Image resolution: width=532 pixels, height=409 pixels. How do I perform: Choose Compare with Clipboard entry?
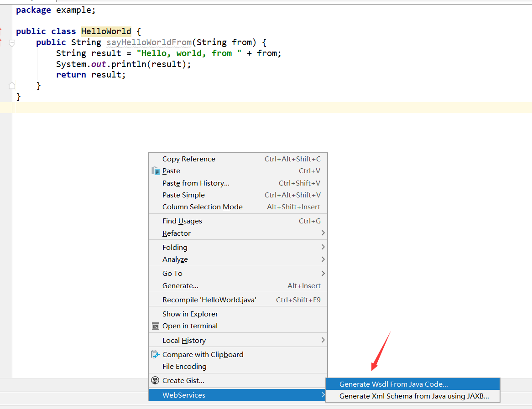(x=238, y=354)
